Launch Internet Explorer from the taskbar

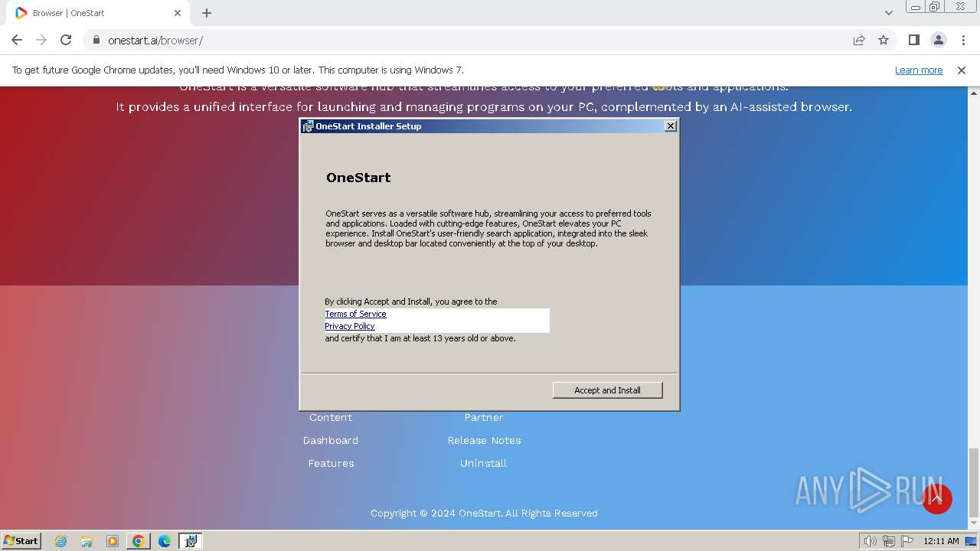coord(60,541)
